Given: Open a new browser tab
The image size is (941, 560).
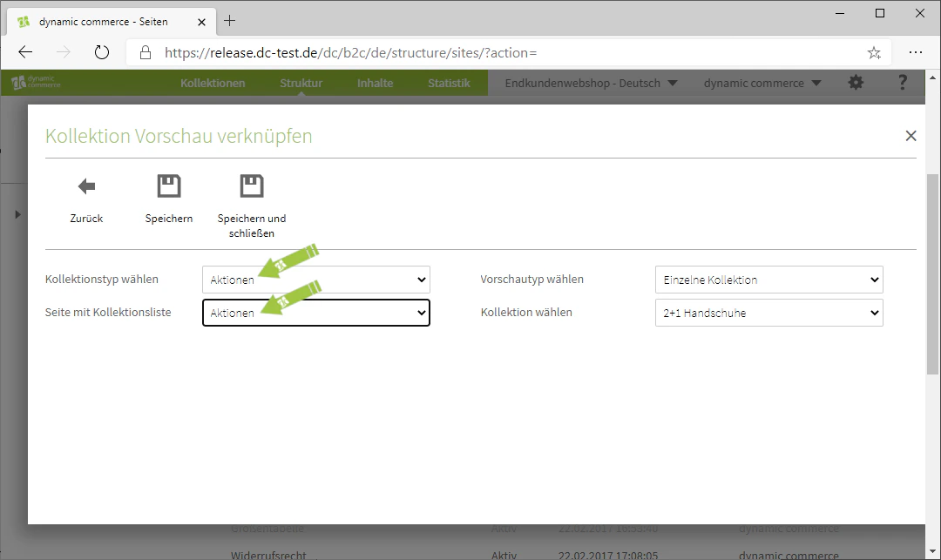Looking at the screenshot, I should pyautogui.click(x=229, y=21).
